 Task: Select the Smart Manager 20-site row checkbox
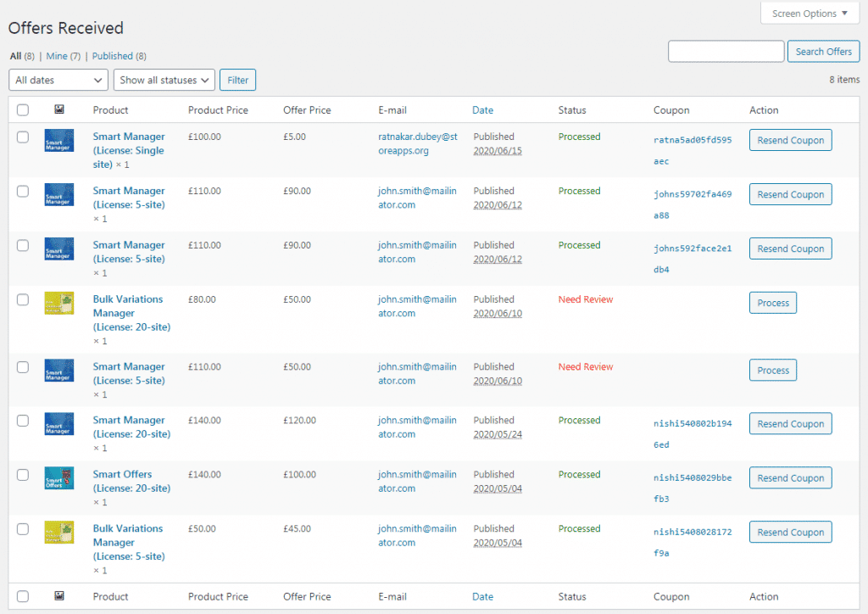coord(23,421)
